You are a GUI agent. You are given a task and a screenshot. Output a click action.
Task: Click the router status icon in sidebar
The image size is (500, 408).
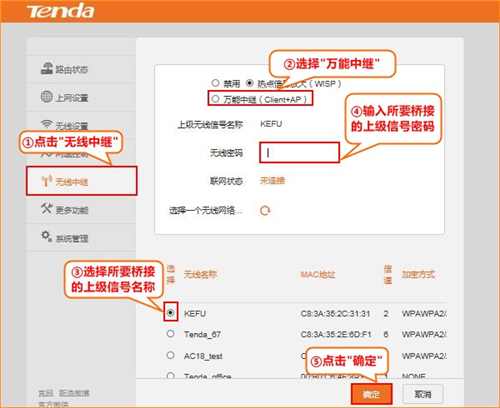pyautogui.click(x=47, y=68)
